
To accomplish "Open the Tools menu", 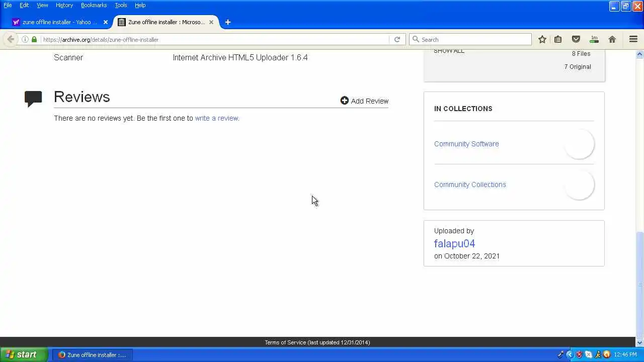I will click(x=121, y=5).
